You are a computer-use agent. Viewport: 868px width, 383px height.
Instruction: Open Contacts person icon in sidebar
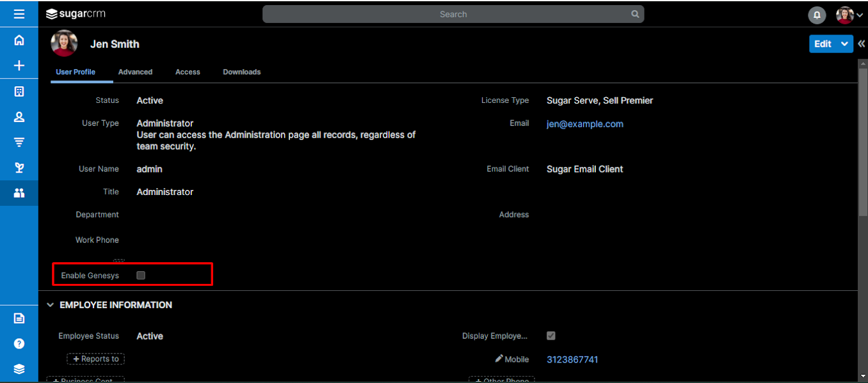click(19, 117)
